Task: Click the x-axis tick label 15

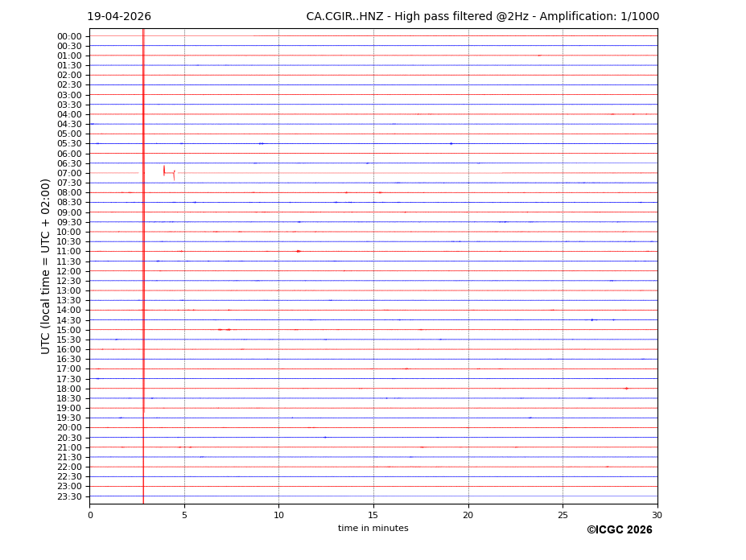Action: tap(373, 515)
